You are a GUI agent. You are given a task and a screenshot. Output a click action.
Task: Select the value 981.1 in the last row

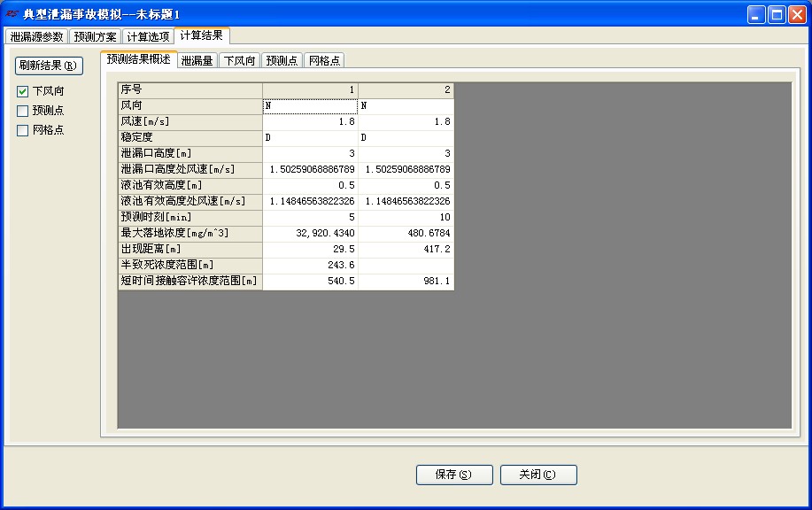pos(406,281)
